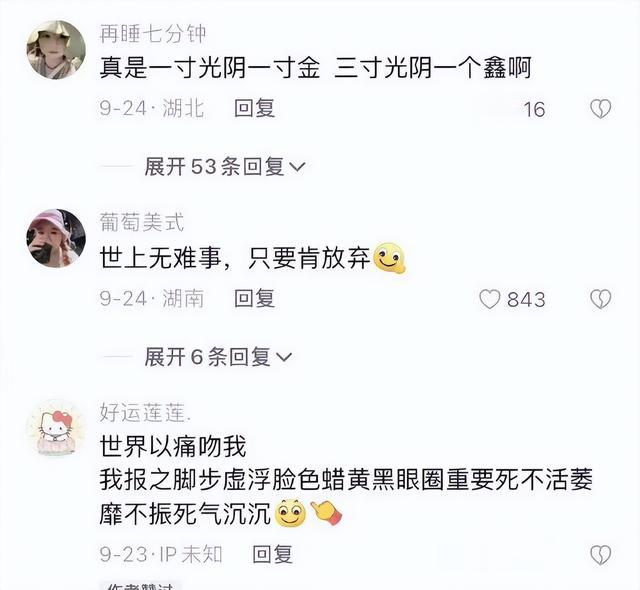Screen dimensions: 640x590
Task: Tap broken heart on 葡萄美式 comment
Action: 600,299
